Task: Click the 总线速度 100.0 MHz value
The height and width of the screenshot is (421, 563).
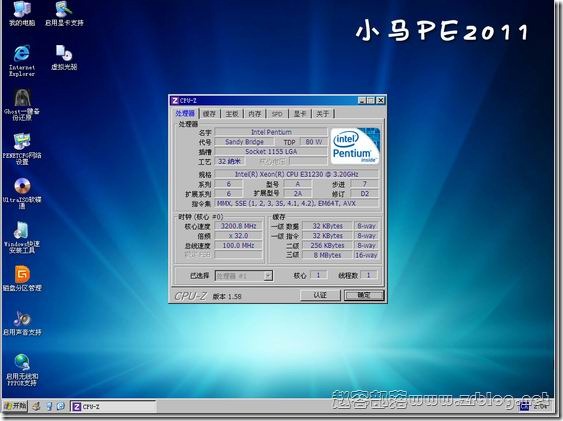Action: tap(238, 245)
